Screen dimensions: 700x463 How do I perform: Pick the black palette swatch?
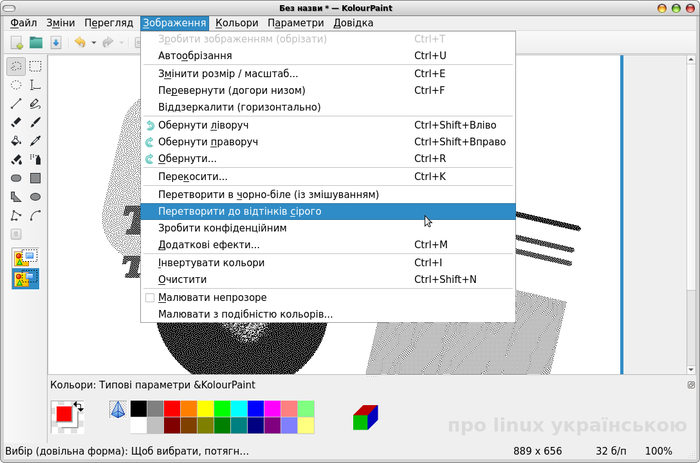click(138, 409)
